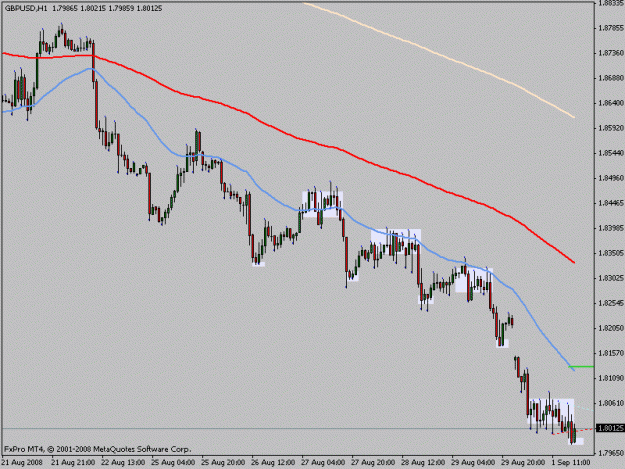Select the 1.81570 price axis label
Screen dimensions: 625x469
(x=611, y=353)
